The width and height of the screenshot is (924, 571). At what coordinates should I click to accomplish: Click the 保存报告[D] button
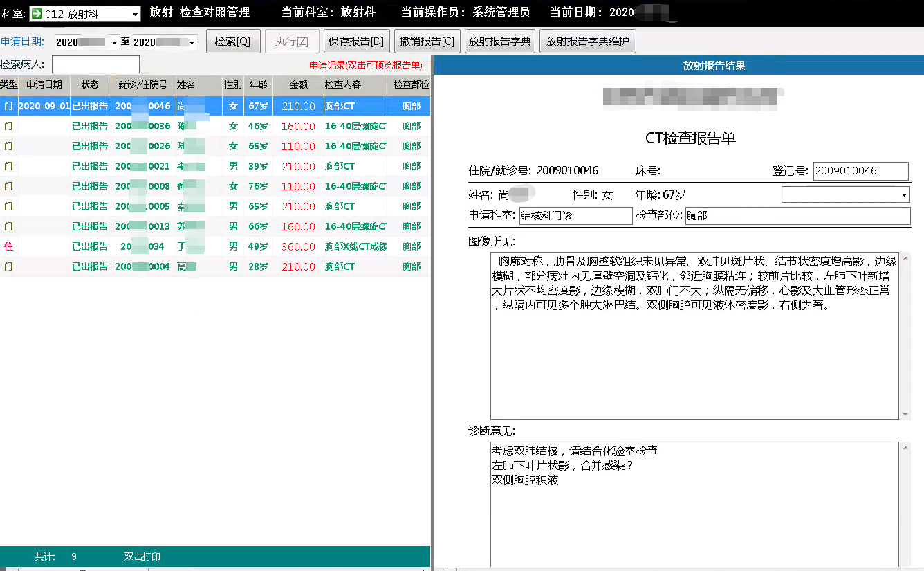[356, 42]
